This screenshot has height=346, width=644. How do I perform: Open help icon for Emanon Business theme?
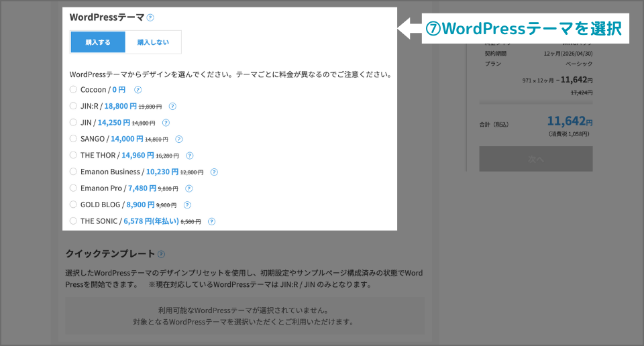point(214,172)
